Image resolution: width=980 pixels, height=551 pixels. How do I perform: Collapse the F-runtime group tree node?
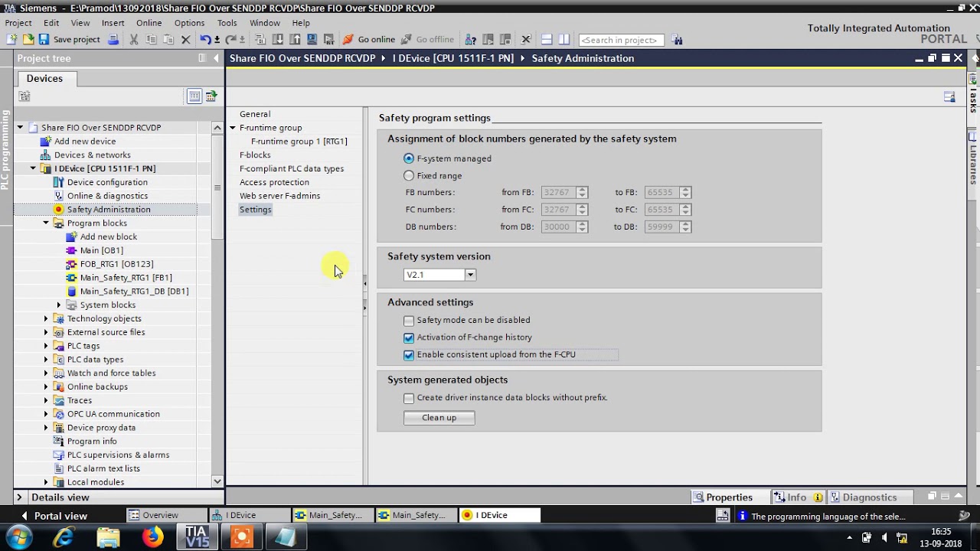coord(233,128)
